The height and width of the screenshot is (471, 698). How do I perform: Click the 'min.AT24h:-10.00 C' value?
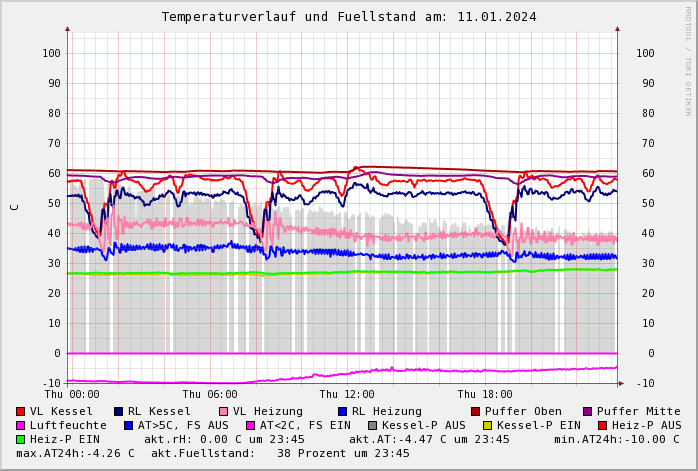[617, 439]
